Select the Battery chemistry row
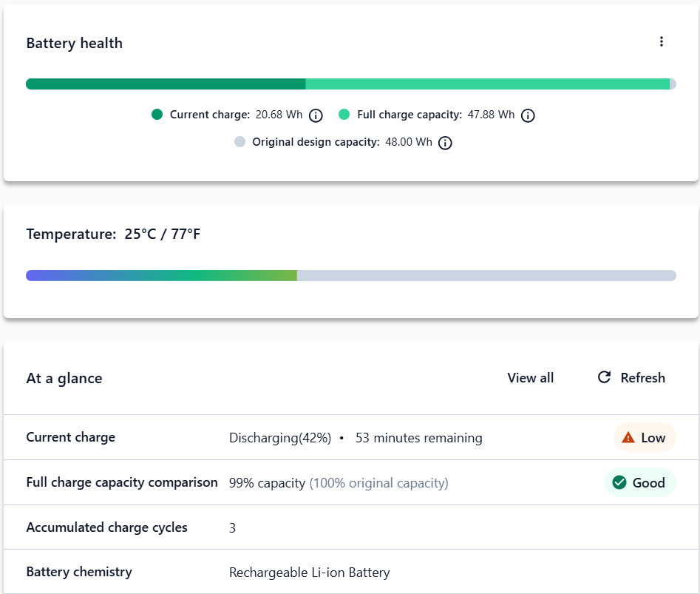 pos(351,572)
